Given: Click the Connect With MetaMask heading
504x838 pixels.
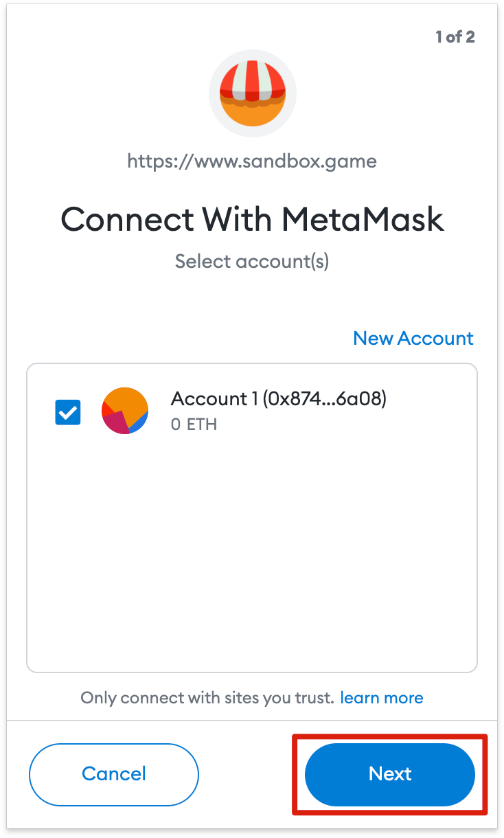Looking at the screenshot, I should coord(252,220).
